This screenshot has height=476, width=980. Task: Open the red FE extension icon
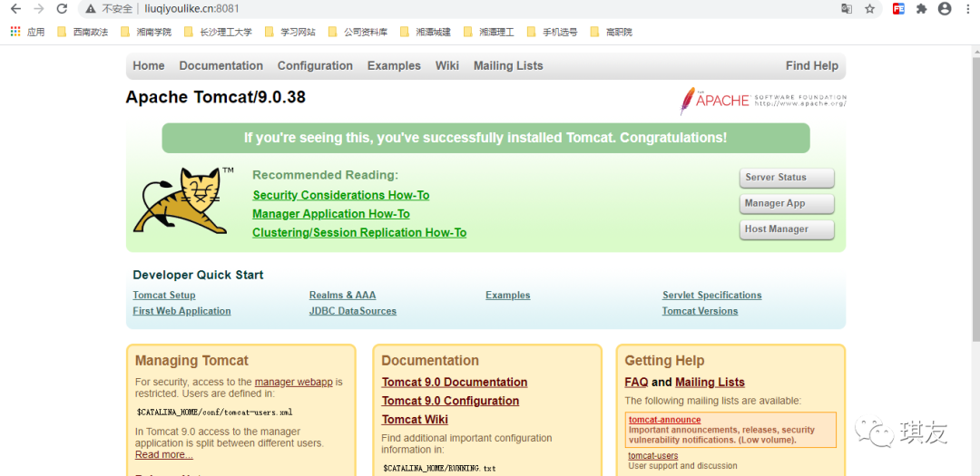click(x=898, y=9)
